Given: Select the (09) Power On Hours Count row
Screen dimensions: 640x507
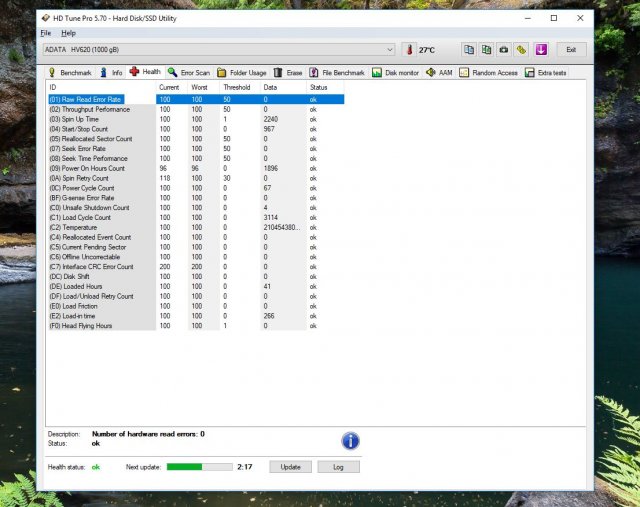Looking at the screenshot, I should click(x=196, y=168).
